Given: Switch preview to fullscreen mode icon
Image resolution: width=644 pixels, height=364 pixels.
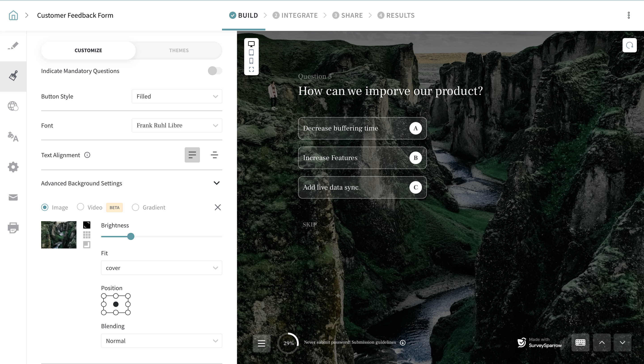Looking at the screenshot, I should [x=251, y=69].
